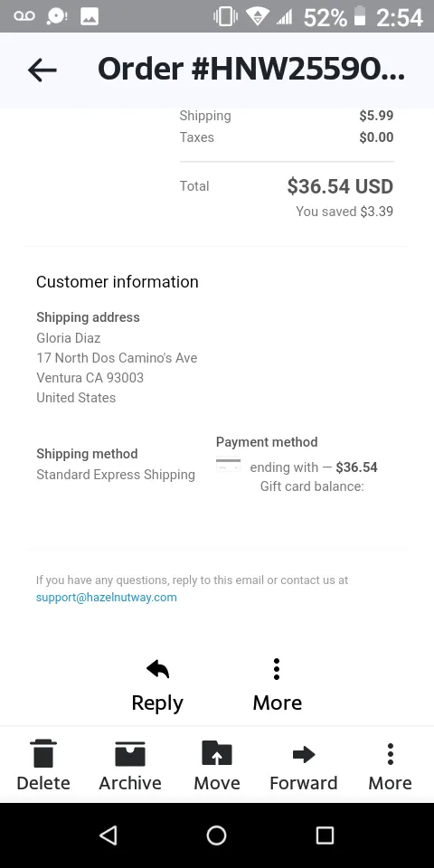Archive this email
The width and height of the screenshot is (434, 868).
click(130, 766)
